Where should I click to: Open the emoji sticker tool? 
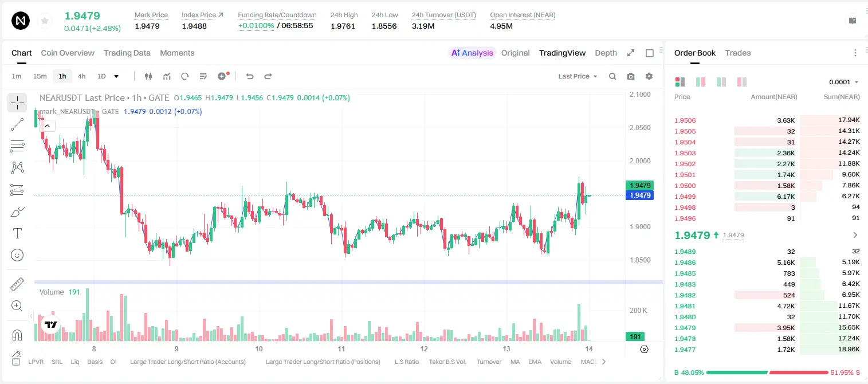coord(17,255)
